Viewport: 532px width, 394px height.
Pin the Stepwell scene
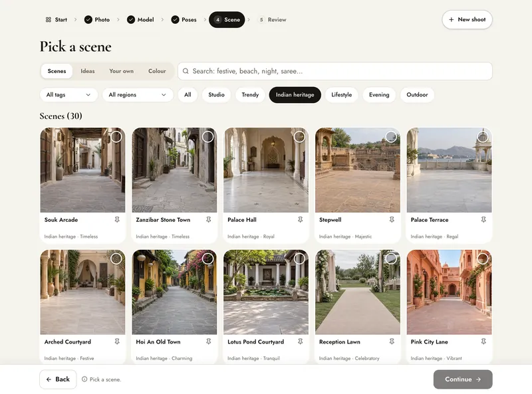[x=392, y=220]
